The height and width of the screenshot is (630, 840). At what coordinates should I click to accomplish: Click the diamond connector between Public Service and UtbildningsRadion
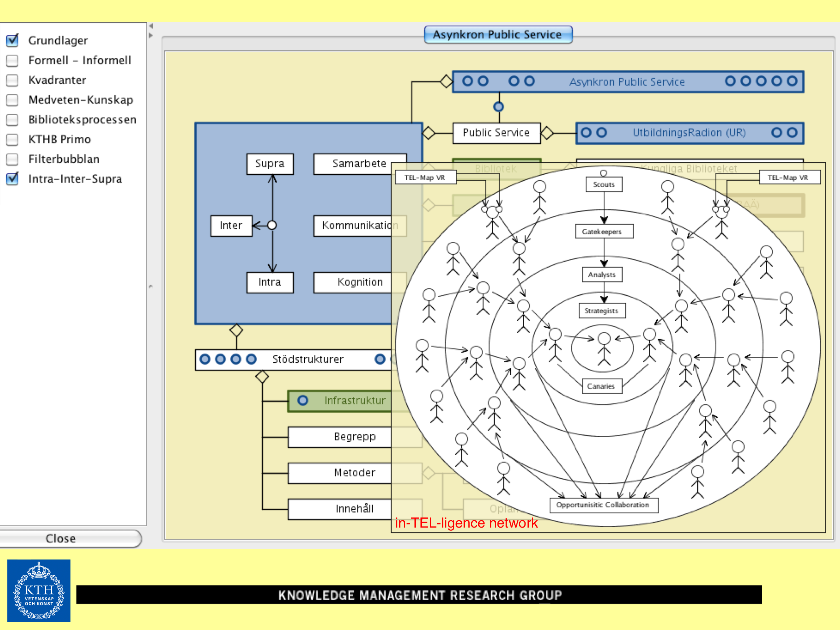pyautogui.click(x=547, y=133)
